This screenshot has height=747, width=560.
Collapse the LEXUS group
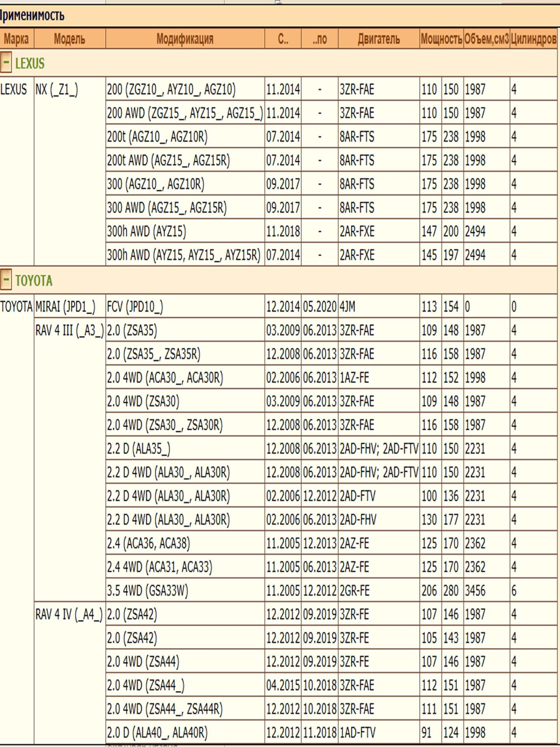pyautogui.click(x=6, y=63)
